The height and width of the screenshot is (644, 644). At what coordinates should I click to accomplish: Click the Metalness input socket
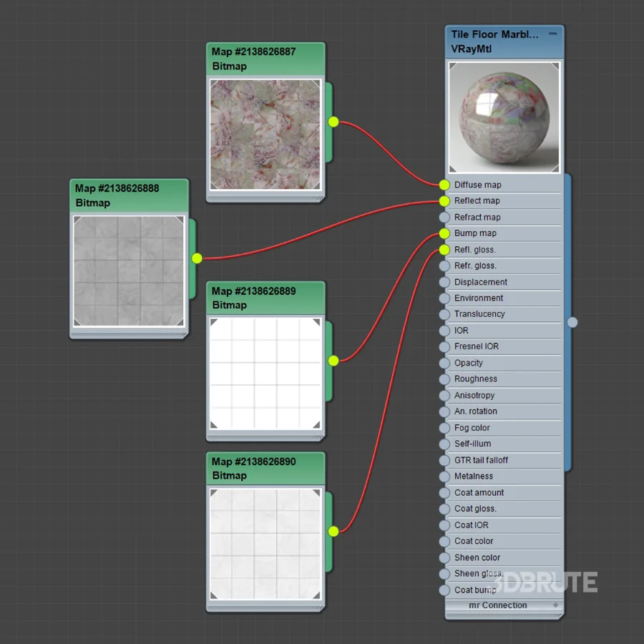[x=444, y=477]
